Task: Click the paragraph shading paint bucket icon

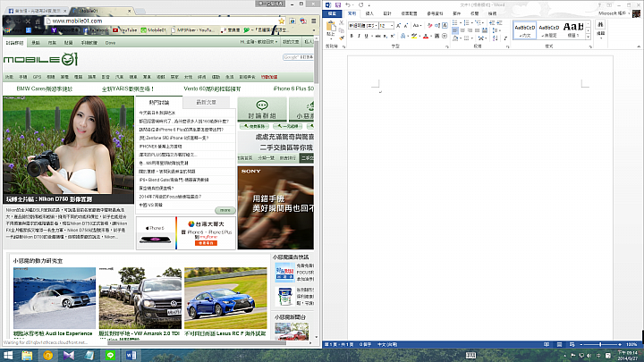Action: click(x=455, y=38)
